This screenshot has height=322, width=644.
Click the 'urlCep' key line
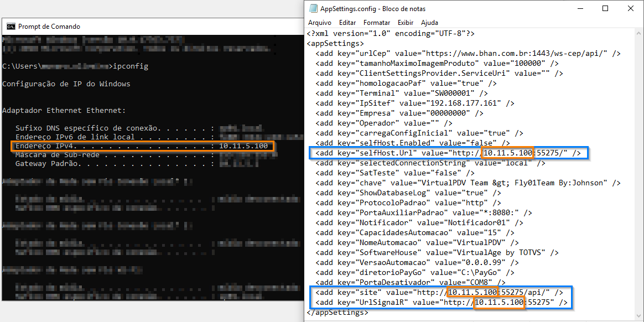pyautogui.click(x=468, y=54)
